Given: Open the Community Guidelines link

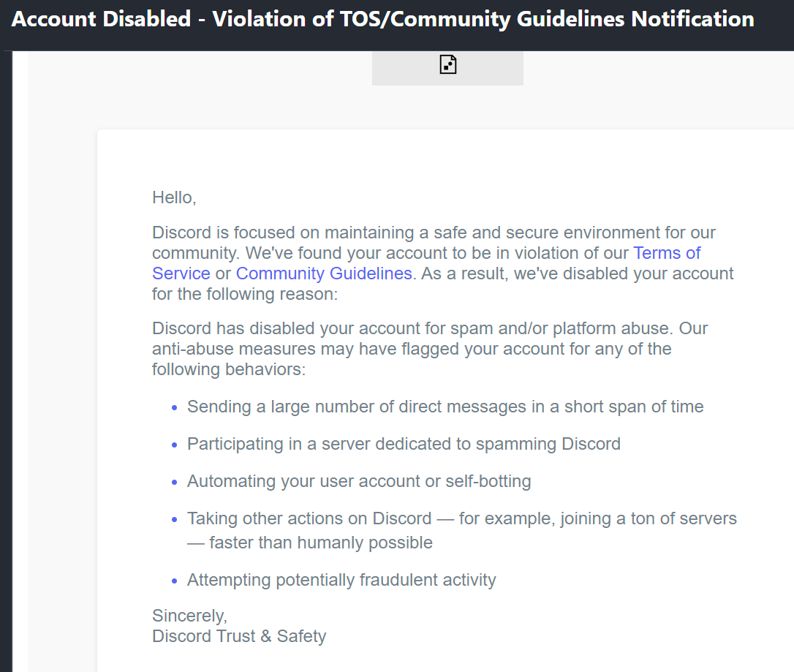Looking at the screenshot, I should (x=324, y=273).
